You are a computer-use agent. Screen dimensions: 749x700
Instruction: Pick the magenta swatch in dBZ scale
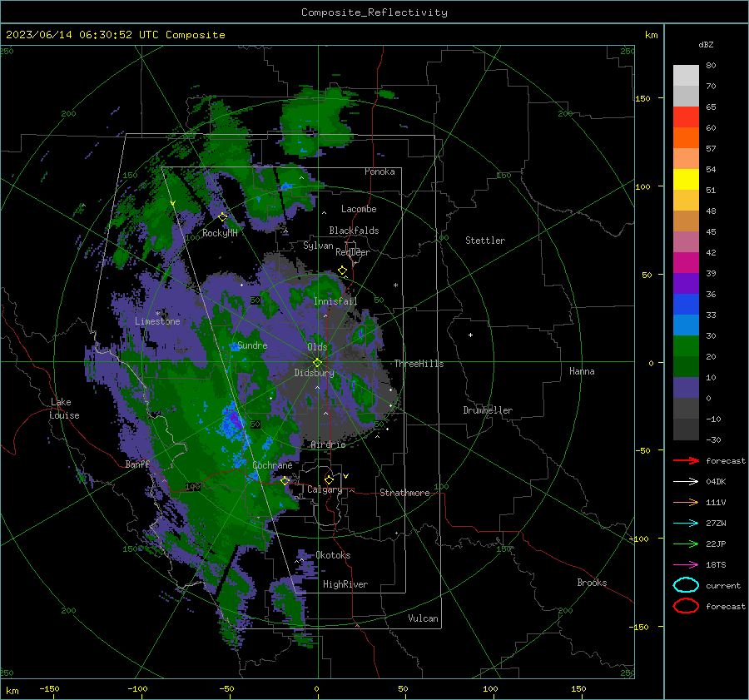686,262
